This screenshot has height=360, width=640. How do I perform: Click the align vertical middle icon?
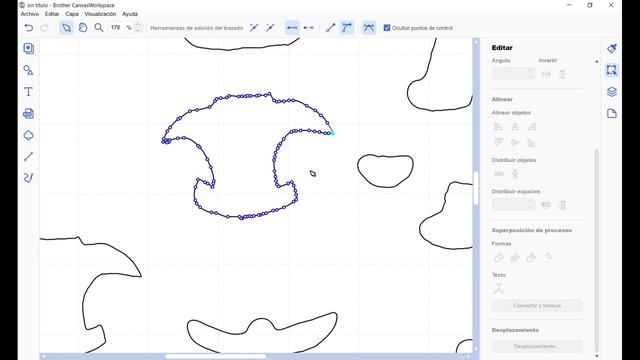(515, 142)
